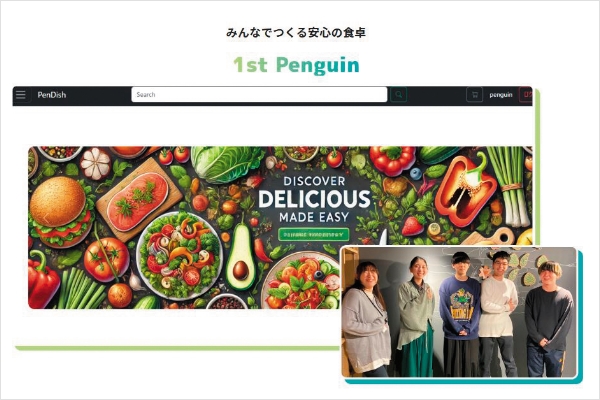
Task: Click the green button under MADE EASY
Action: pos(313,234)
